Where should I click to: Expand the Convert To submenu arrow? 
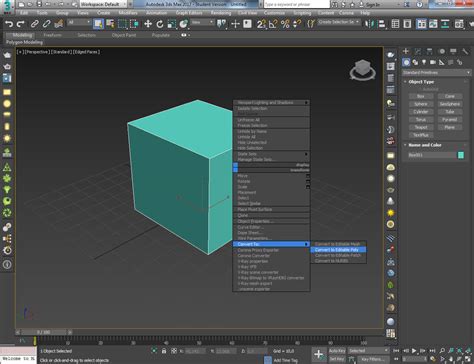[306, 244]
